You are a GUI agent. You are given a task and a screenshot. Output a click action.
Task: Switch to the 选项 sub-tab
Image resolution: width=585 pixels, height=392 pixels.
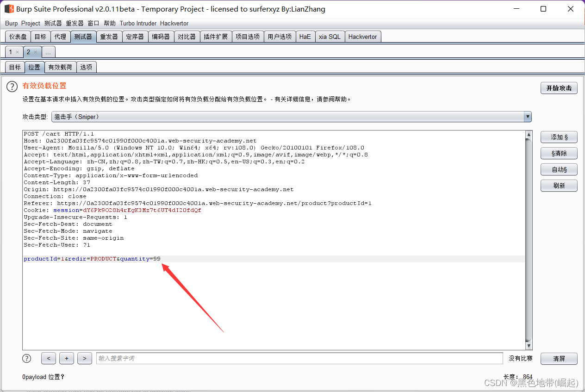[x=86, y=67]
